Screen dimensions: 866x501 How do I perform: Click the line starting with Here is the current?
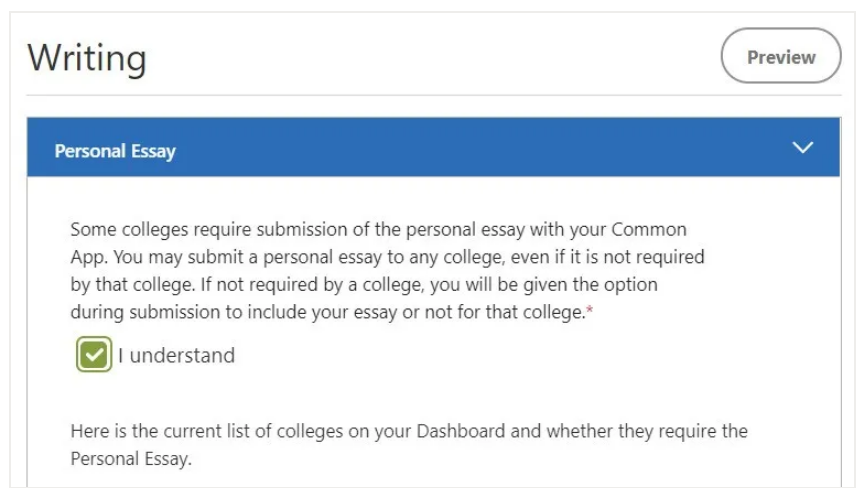409,431
